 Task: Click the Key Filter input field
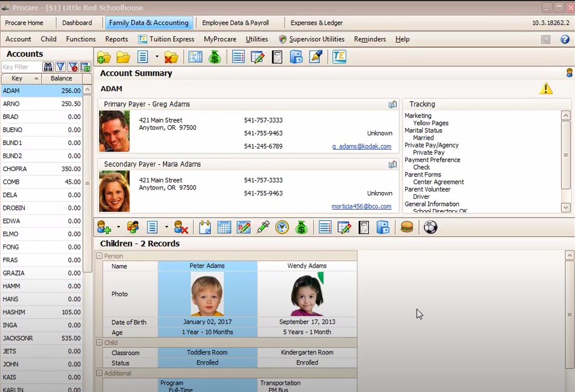tap(21, 67)
